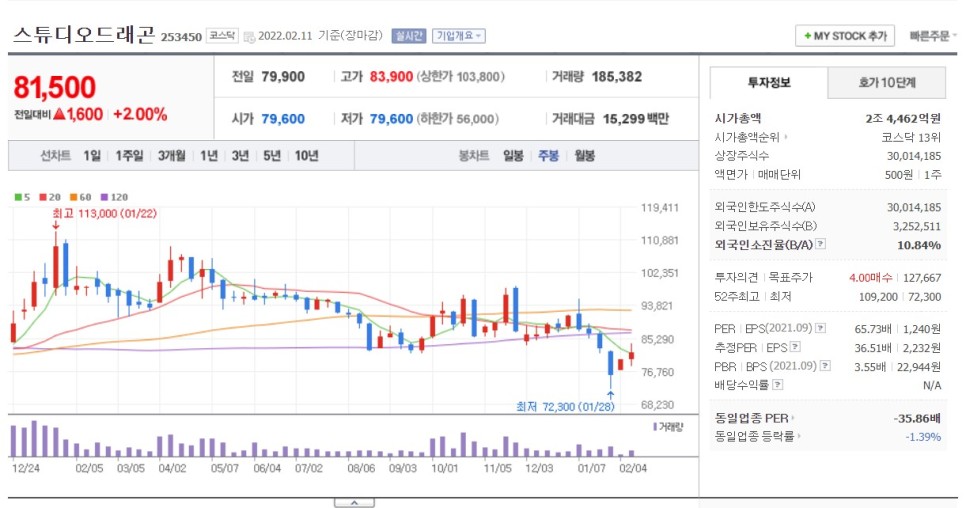Viewport: 966px width, 508px height.
Task: Open help icon next to 추정PER EPS
Action: tap(795, 347)
